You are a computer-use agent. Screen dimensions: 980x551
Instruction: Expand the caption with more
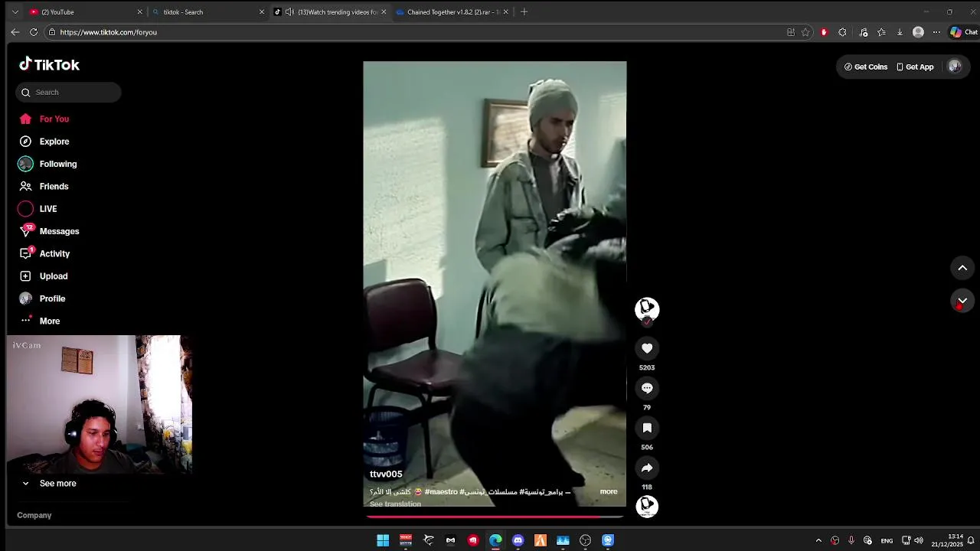pos(609,491)
